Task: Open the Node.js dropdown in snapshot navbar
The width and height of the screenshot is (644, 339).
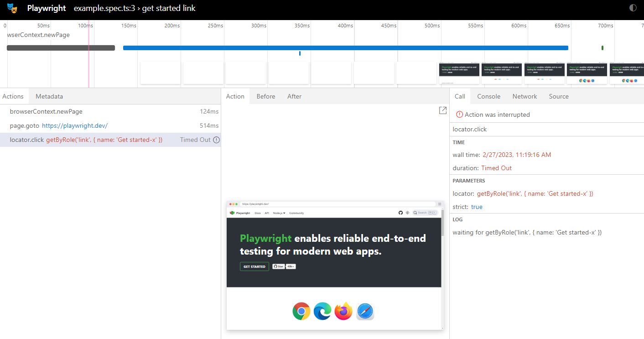Action: (x=277, y=213)
